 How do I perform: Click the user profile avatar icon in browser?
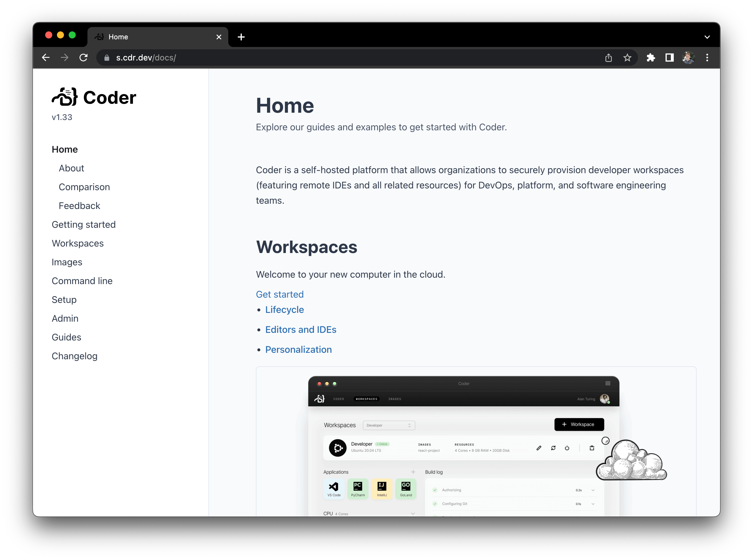(x=688, y=57)
